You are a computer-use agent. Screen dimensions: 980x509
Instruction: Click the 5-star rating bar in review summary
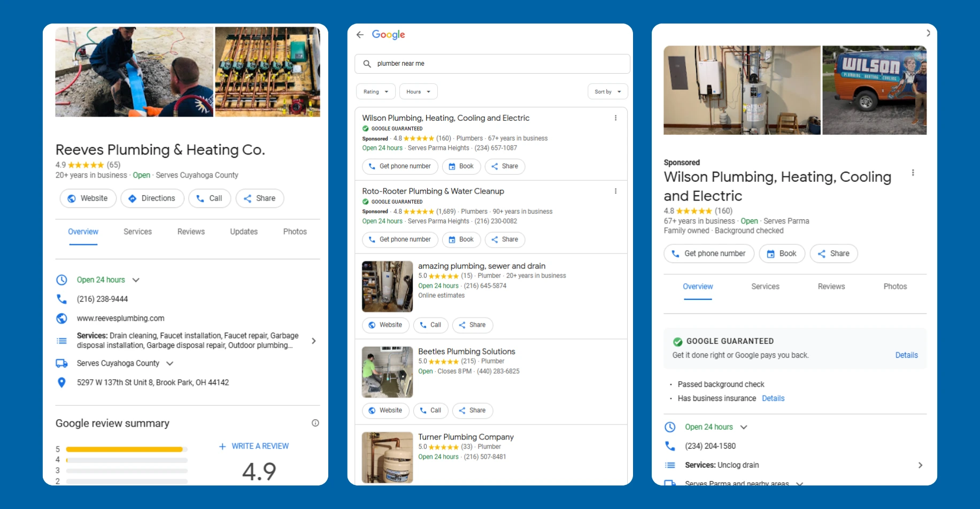coord(127,449)
